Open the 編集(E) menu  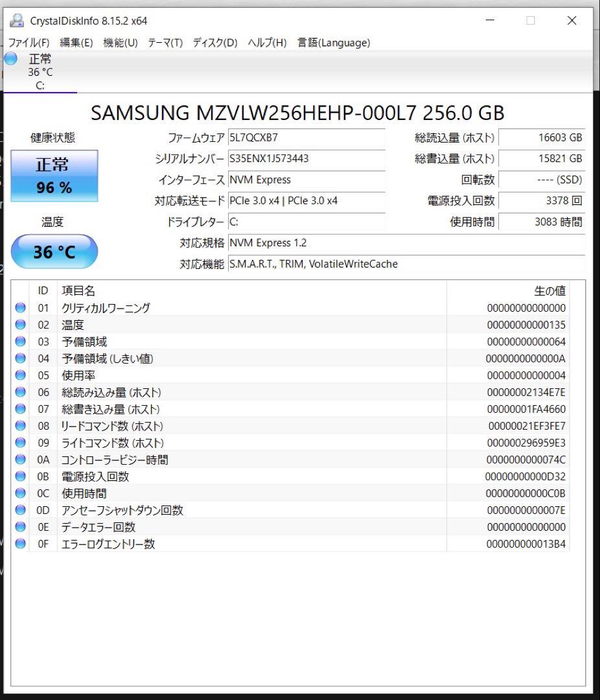point(76,43)
